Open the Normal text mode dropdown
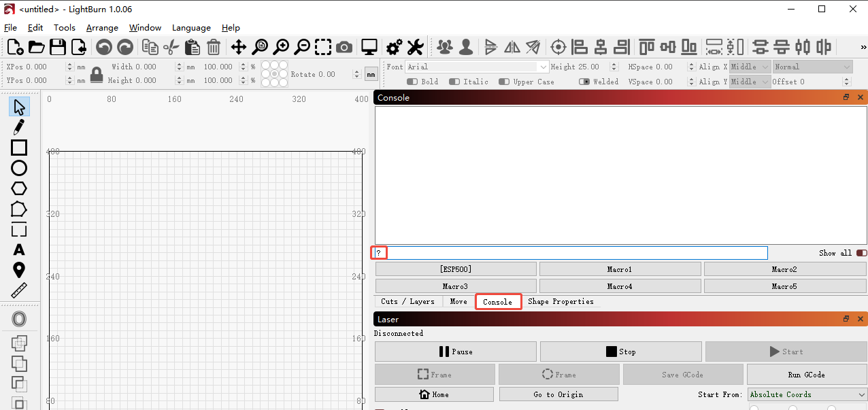 point(813,67)
